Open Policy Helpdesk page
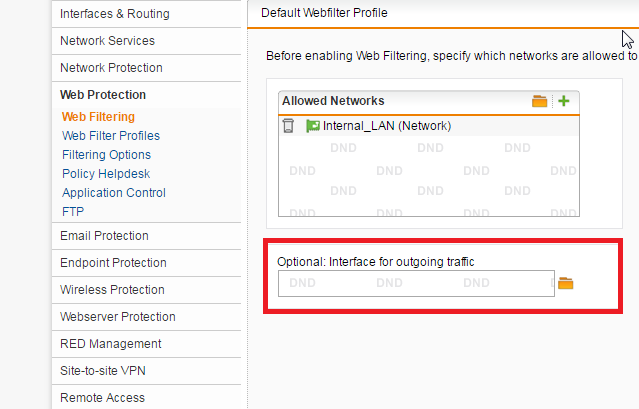The height and width of the screenshot is (409, 639). [106, 174]
